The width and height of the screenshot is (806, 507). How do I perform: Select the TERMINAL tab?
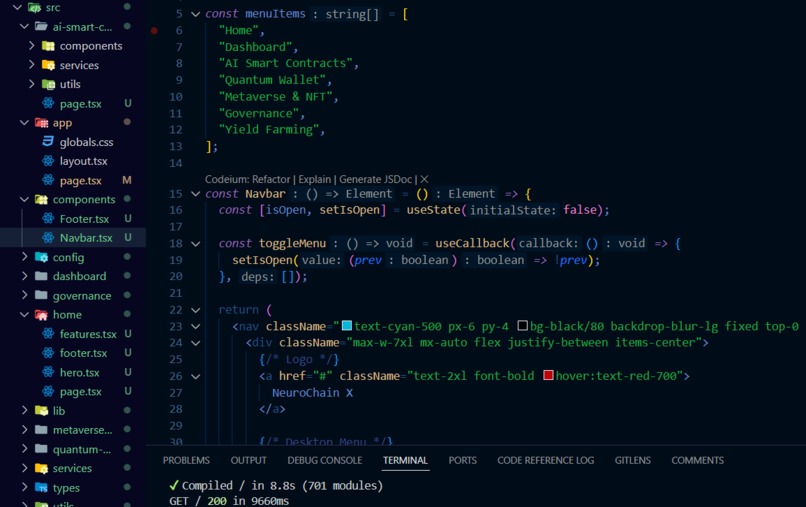pyautogui.click(x=405, y=460)
